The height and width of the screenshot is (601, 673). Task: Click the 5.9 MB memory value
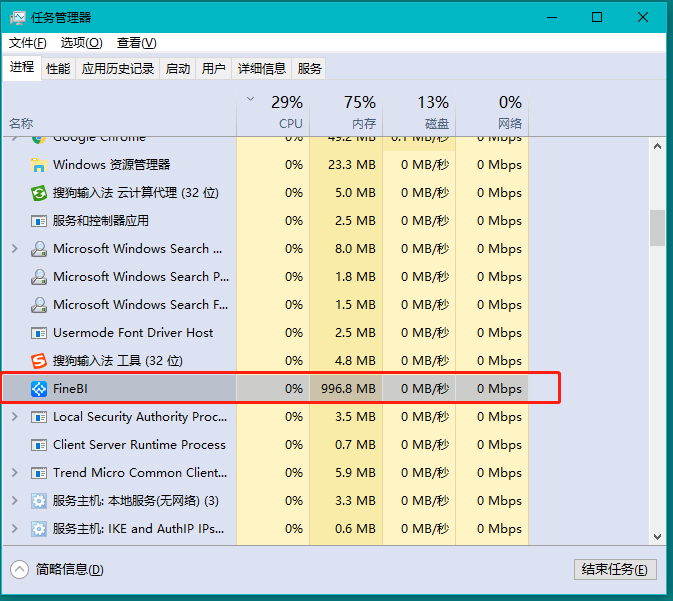pyautogui.click(x=355, y=473)
